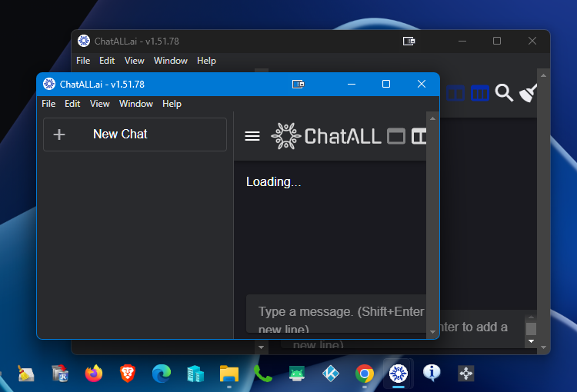Choose the two-column layout in back window

pyautogui.click(x=455, y=93)
